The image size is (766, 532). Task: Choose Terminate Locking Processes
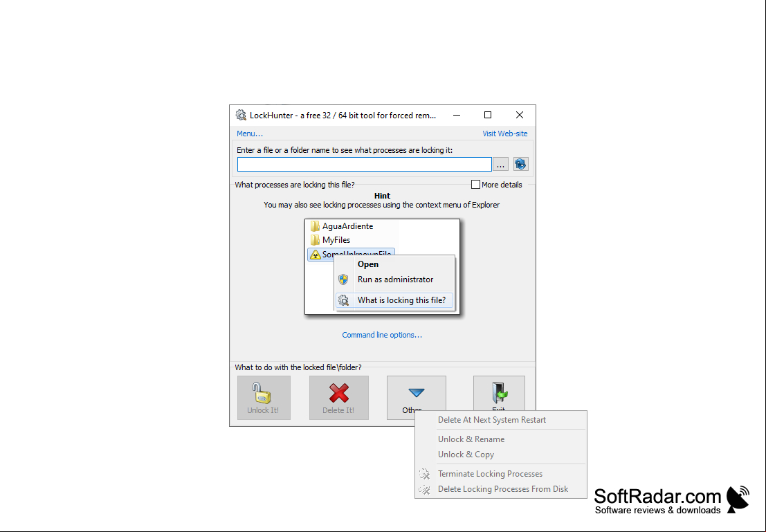point(501,474)
